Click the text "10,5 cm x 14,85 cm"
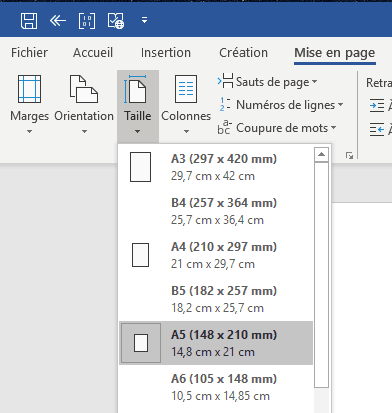 [x=220, y=396]
